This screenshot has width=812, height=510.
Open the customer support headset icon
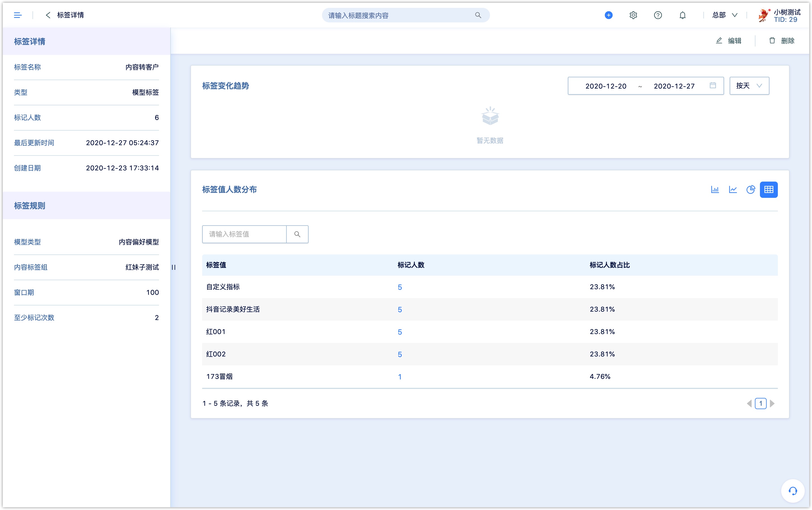793,491
